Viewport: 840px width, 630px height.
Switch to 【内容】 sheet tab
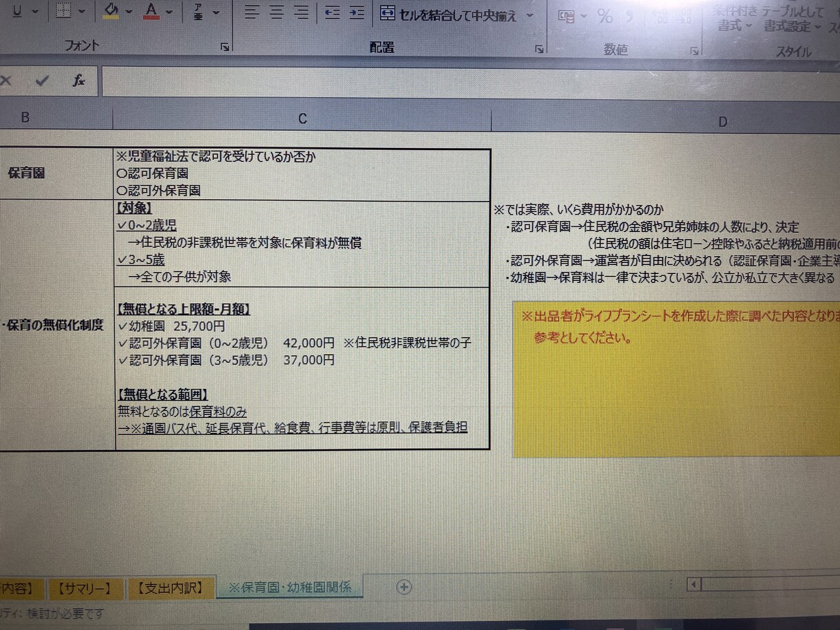22,589
